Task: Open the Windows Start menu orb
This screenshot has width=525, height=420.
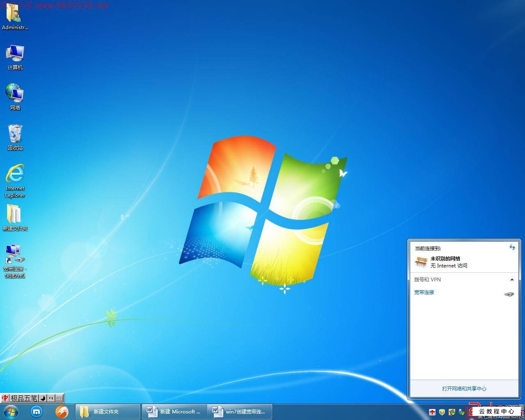Action: pos(11,411)
